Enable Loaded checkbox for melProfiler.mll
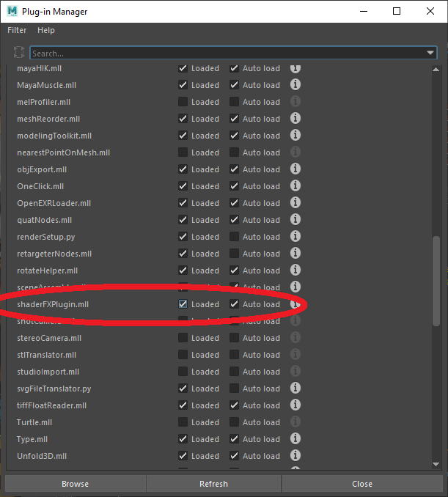The image size is (448, 497). tap(183, 102)
